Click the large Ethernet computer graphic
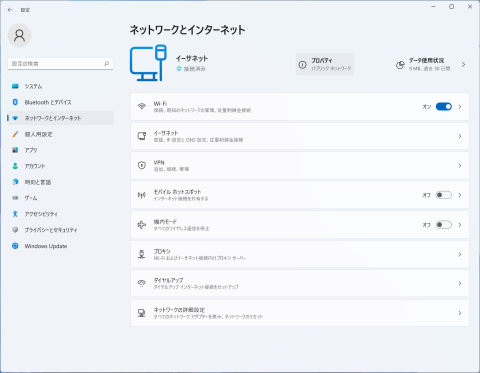 click(x=148, y=63)
